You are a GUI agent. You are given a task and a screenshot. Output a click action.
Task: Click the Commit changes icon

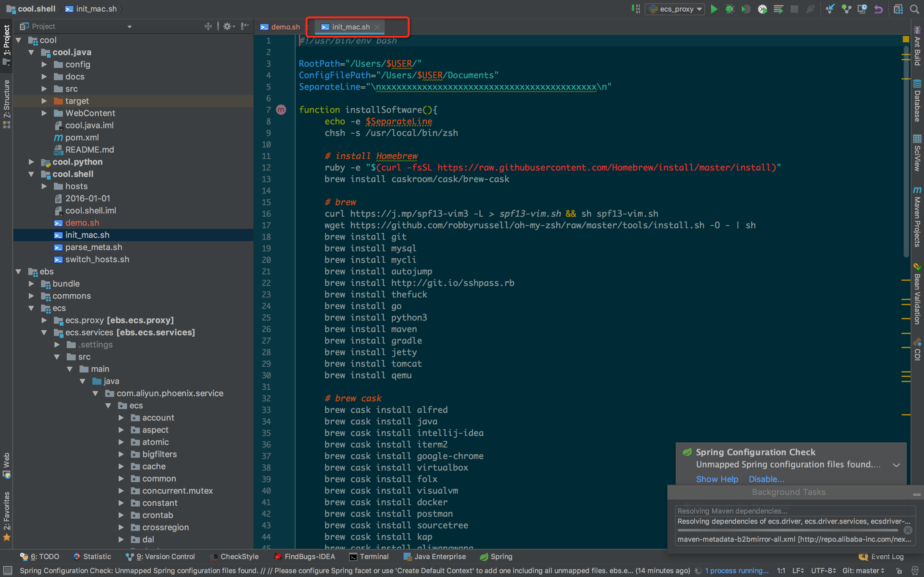846,9
